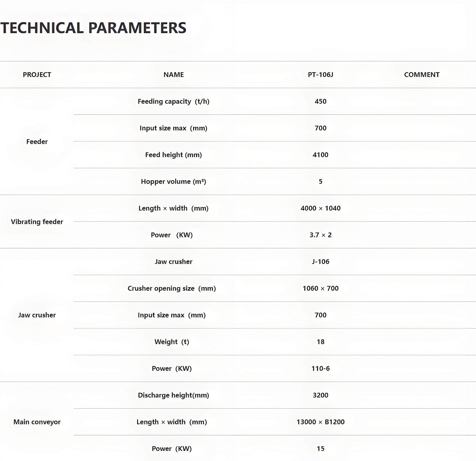
Task: Click the TECHNICAL PARAMETERS heading
Action: point(93,28)
